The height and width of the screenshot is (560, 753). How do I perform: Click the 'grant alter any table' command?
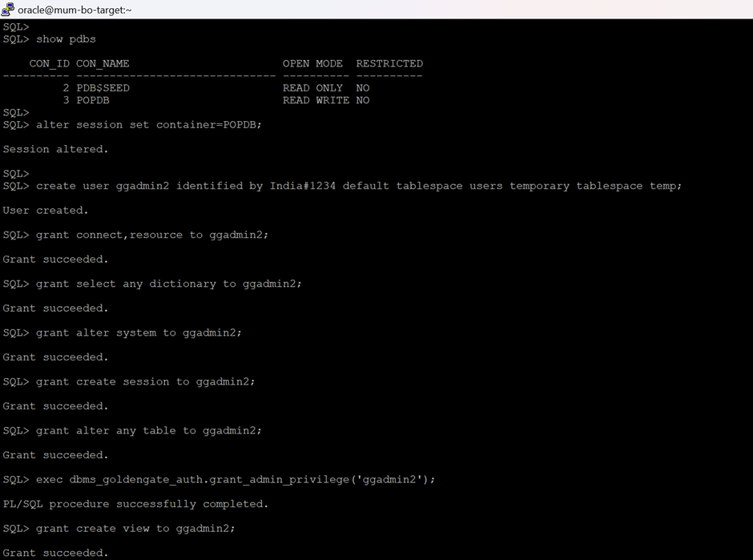tap(149, 430)
